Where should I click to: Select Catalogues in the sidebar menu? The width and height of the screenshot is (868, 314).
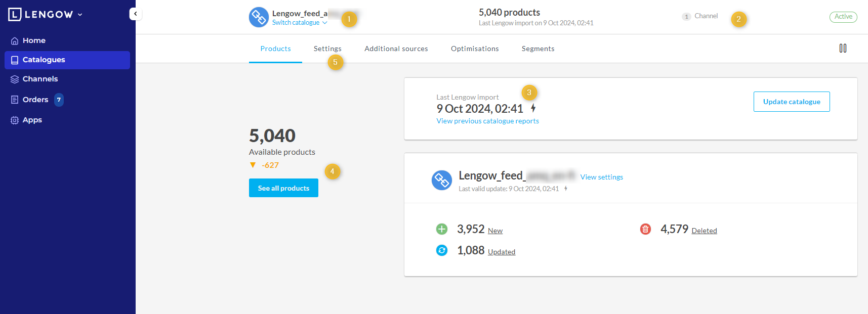click(44, 60)
